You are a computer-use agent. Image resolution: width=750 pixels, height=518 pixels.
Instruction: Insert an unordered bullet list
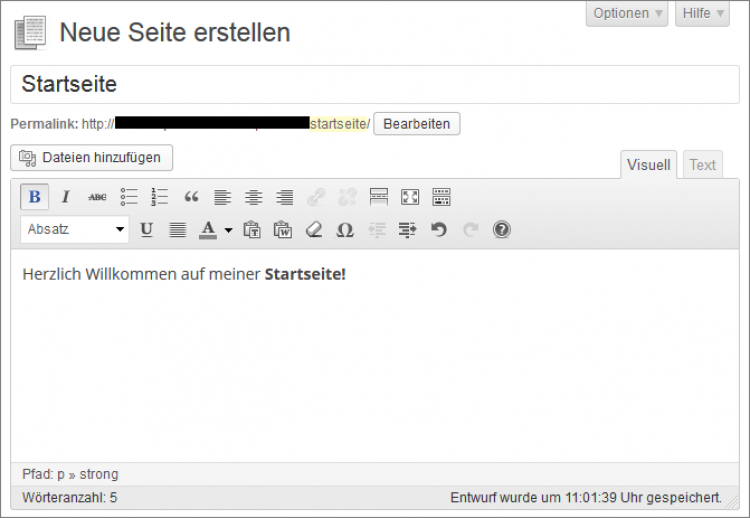point(129,197)
